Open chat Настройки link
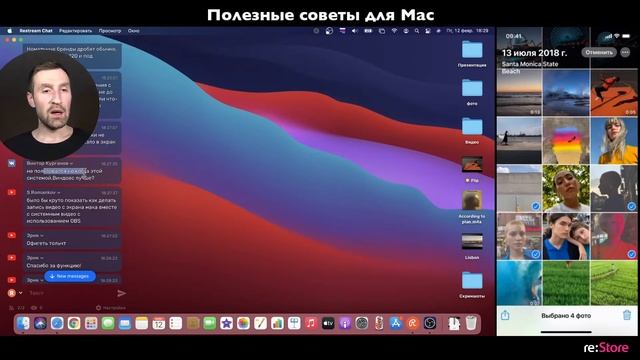The image size is (640, 360). tap(111, 308)
